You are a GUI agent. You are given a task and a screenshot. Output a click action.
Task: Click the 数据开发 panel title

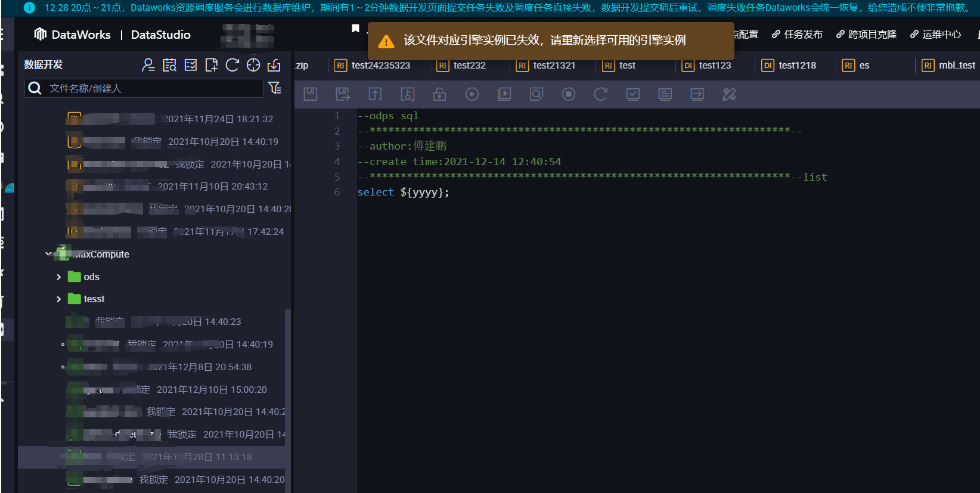coord(44,64)
